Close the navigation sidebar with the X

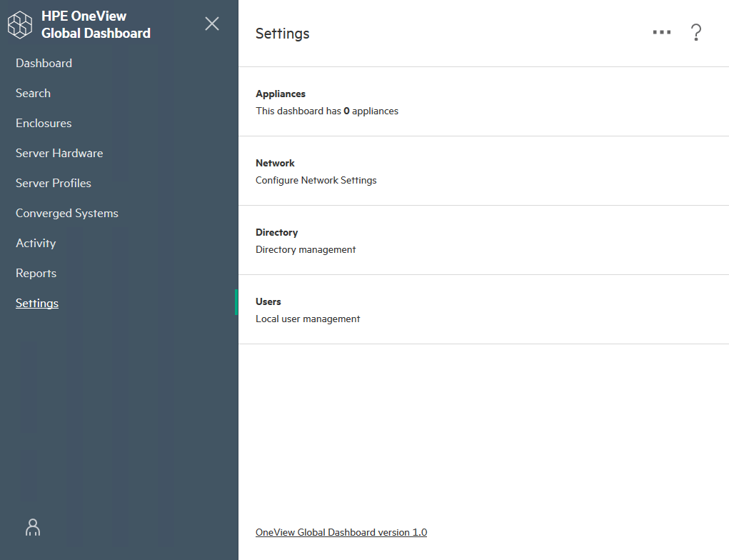212,24
